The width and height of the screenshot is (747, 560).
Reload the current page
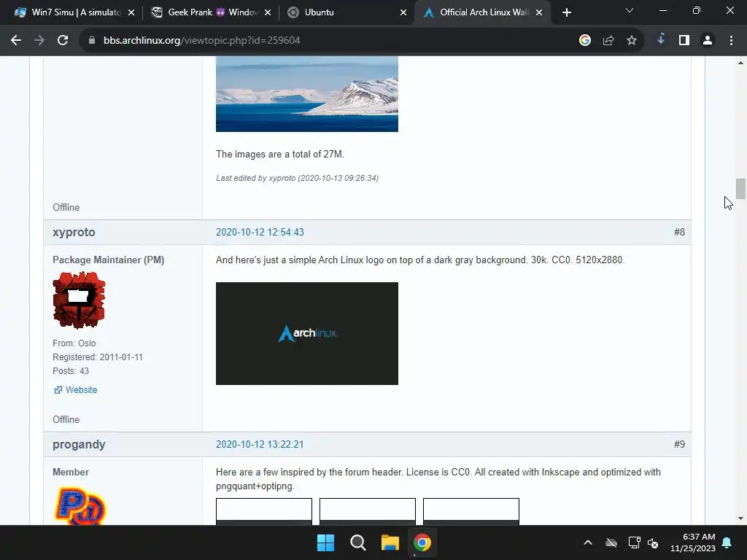pyautogui.click(x=63, y=41)
